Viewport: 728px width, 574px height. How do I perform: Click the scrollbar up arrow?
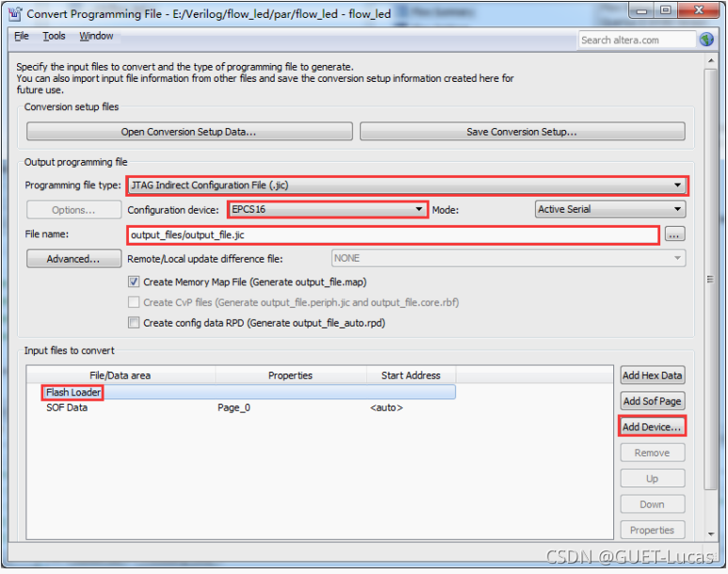point(711,61)
